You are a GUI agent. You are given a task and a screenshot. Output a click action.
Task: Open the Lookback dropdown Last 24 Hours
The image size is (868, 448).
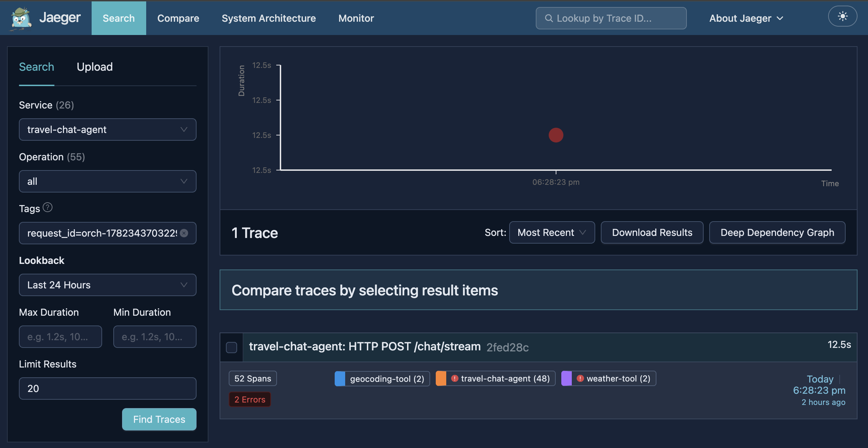pos(108,285)
